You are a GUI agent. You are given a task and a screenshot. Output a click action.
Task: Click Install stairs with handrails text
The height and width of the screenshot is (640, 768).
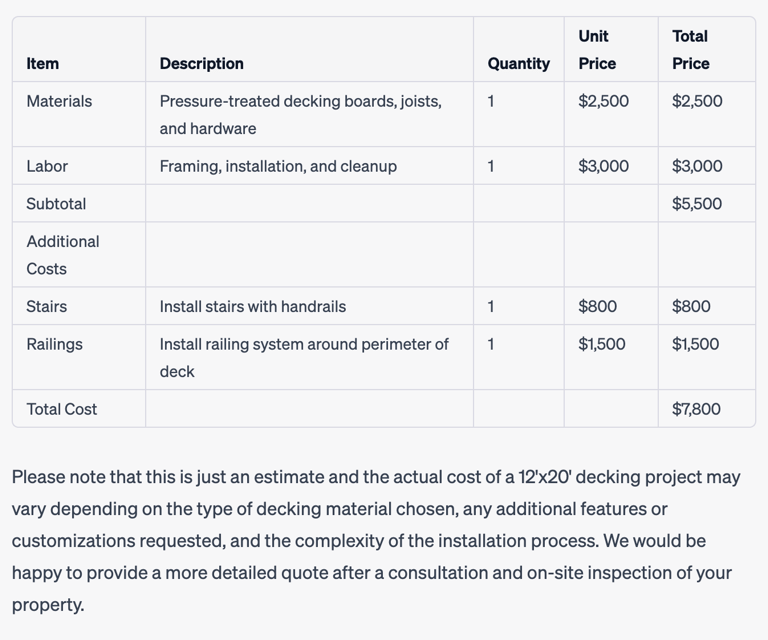[x=253, y=307]
